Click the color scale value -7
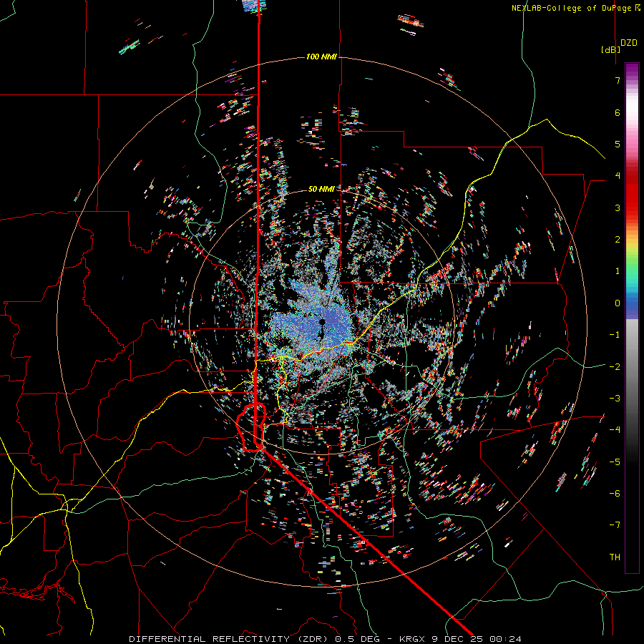 click(615, 525)
